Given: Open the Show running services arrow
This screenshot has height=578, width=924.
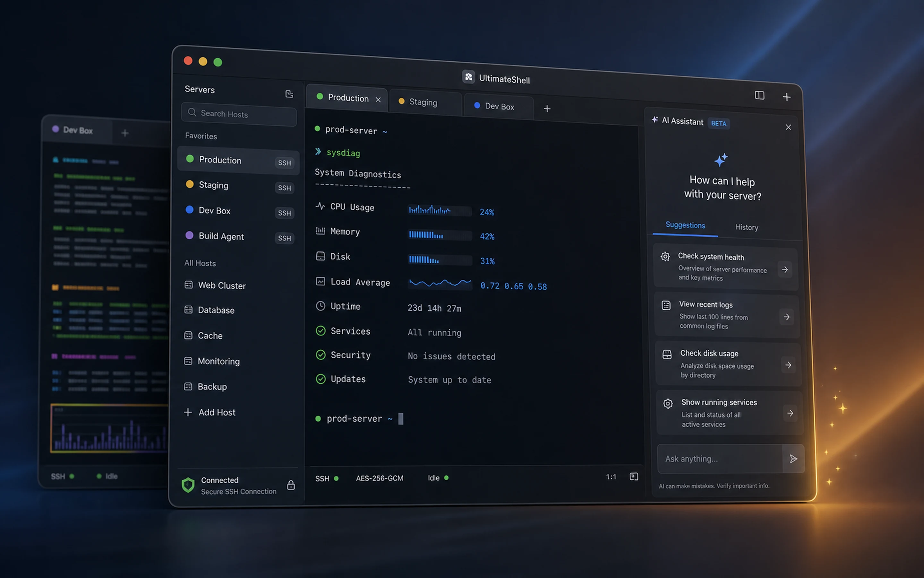Looking at the screenshot, I should click(x=790, y=413).
